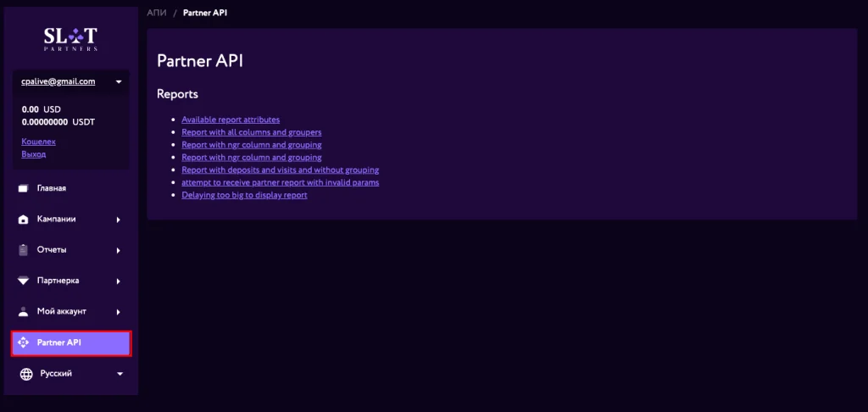Expand the Отчеты submenu arrow
Image resolution: width=868 pixels, height=412 pixels.
tap(119, 251)
